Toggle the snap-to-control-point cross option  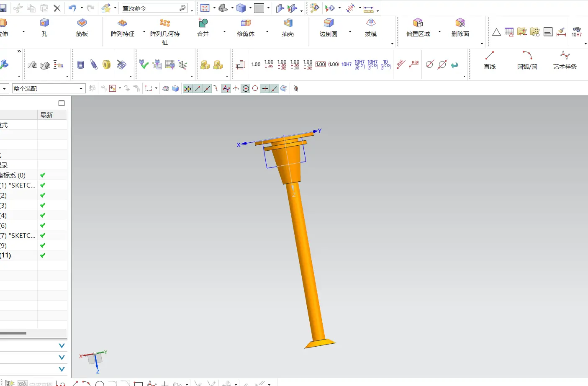265,88
